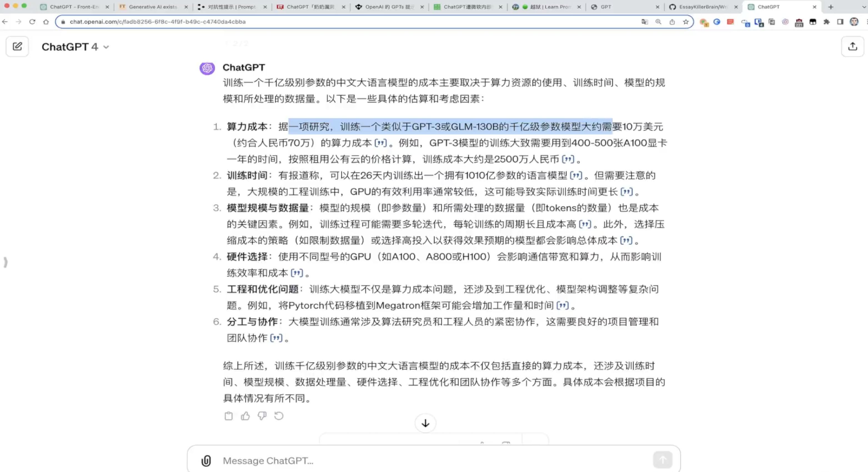Click the browser reload page button
This screenshot has height=472, width=868.
click(x=32, y=22)
